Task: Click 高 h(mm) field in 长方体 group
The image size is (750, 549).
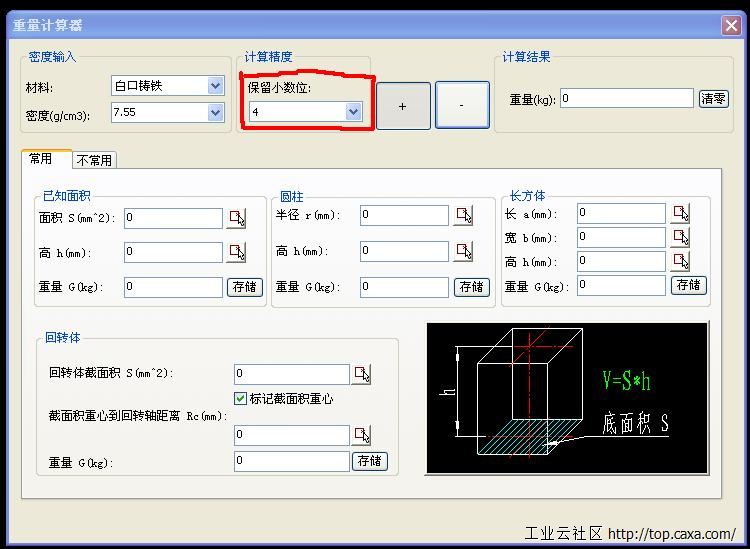Action: [x=621, y=261]
